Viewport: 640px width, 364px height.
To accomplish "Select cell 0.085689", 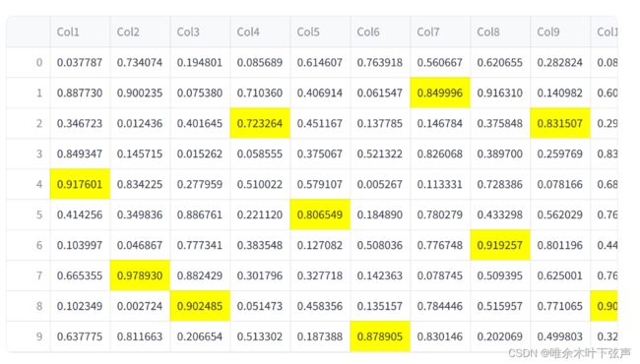I will [x=260, y=62].
